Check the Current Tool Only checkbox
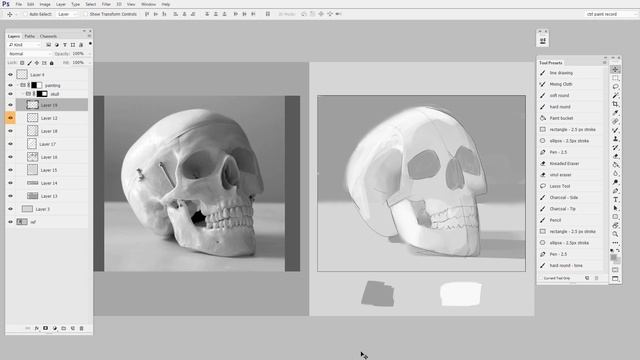 click(541, 278)
